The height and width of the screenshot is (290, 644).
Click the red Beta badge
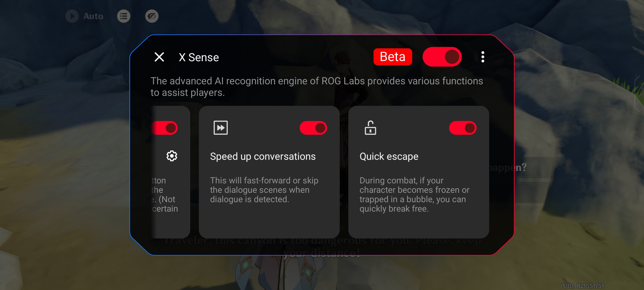tap(393, 57)
